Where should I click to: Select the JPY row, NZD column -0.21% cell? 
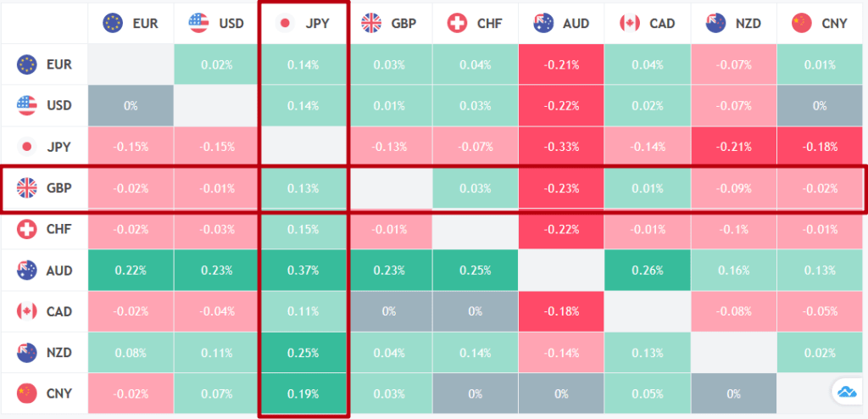tap(733, 147)
